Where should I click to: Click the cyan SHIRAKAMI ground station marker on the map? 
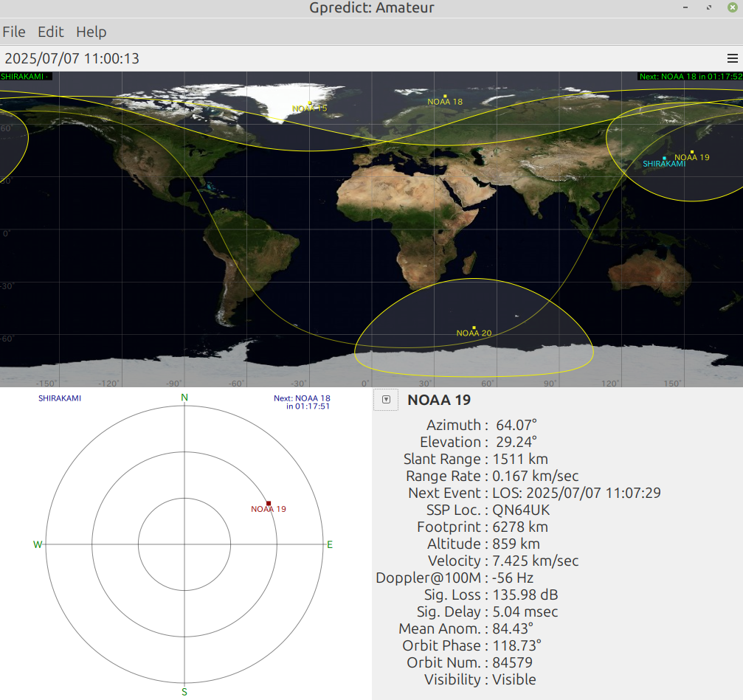pyautogui.click(x=664, y=158)
